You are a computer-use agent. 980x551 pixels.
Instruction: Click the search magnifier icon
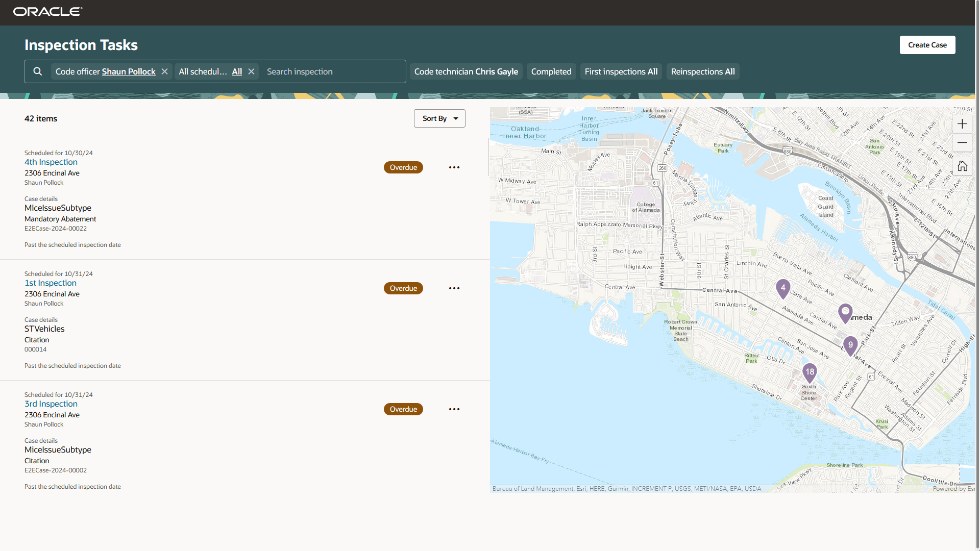pos(37,71)
